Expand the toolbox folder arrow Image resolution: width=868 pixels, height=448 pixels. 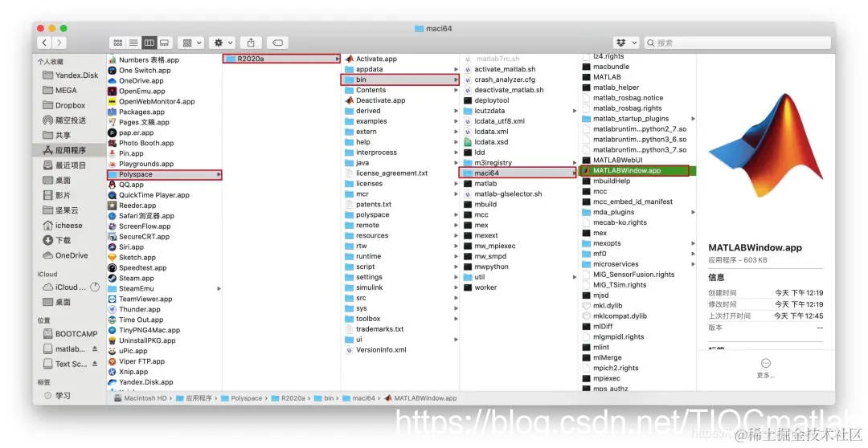pyautogui.click(x=457, y=319)
